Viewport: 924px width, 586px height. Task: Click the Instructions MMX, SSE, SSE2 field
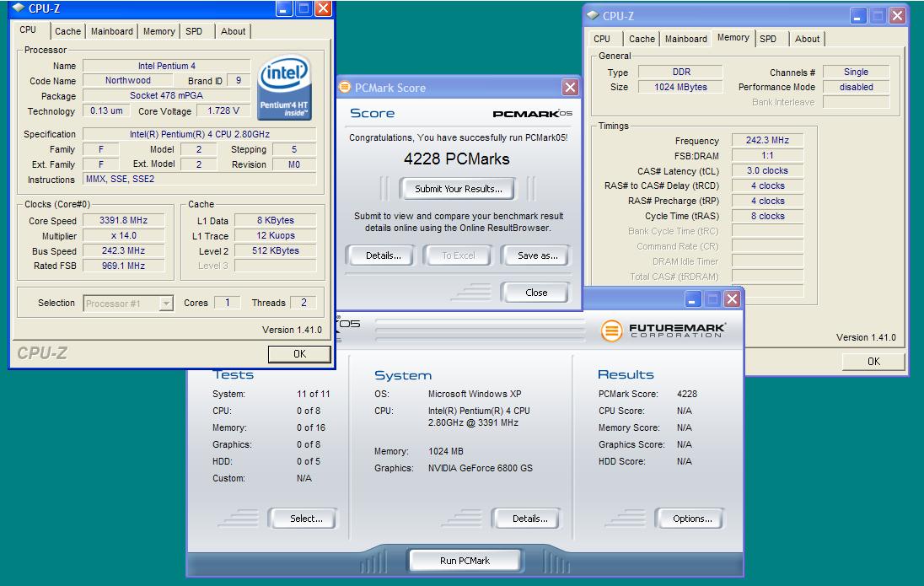pyautogui.click(x=199, y=180)
